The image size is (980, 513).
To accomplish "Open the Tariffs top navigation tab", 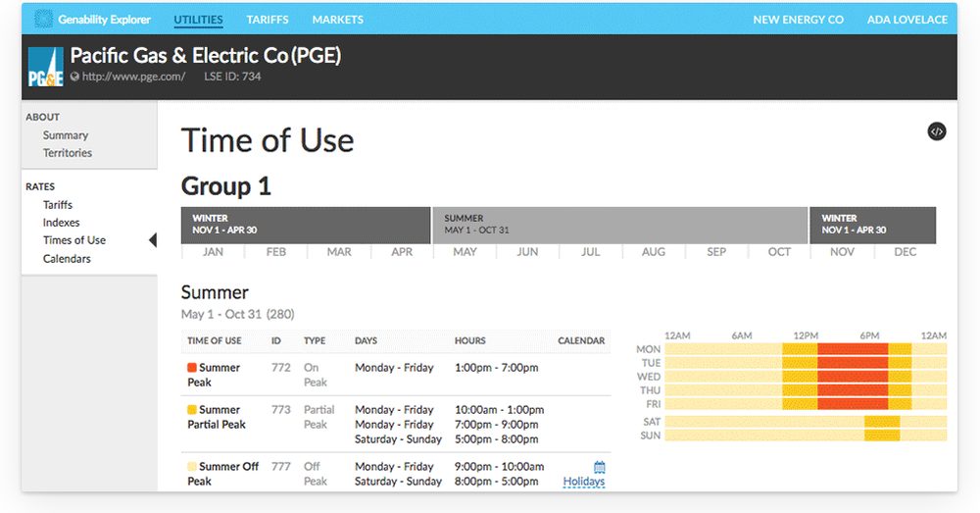I will pos(268,20).
